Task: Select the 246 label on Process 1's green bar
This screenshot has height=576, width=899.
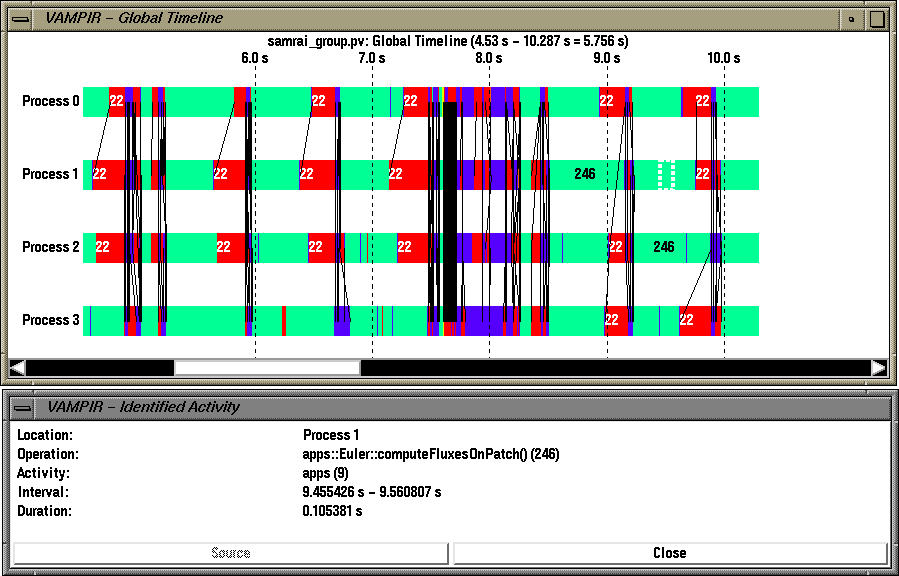Action: [582, 173]
